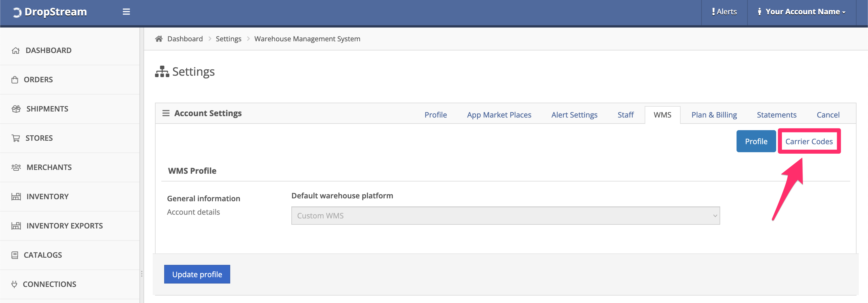
Task: Click the Shipments box icon
Action: click(x=16, y=109)
